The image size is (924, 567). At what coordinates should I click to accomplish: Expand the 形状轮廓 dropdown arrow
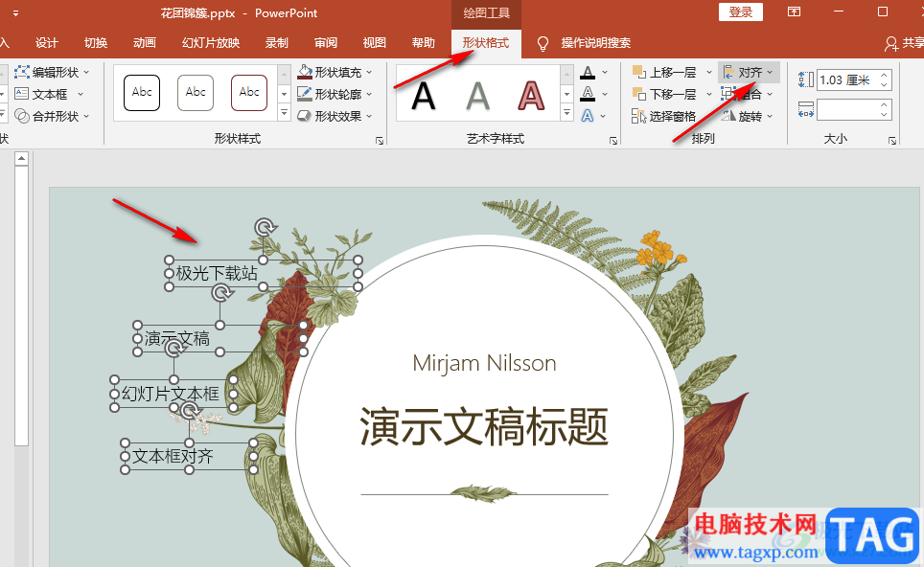click(x=369, y=94)
